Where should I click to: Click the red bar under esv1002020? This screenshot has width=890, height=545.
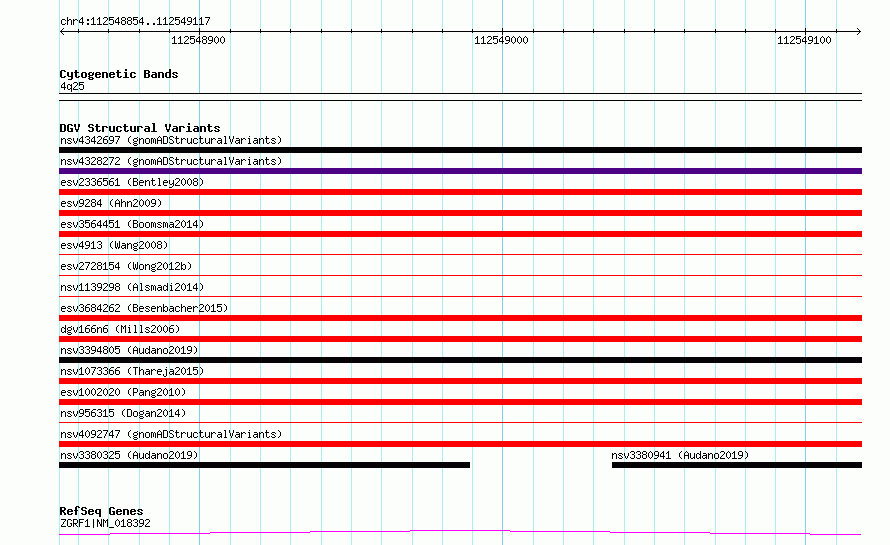click(x=460, y=402)
